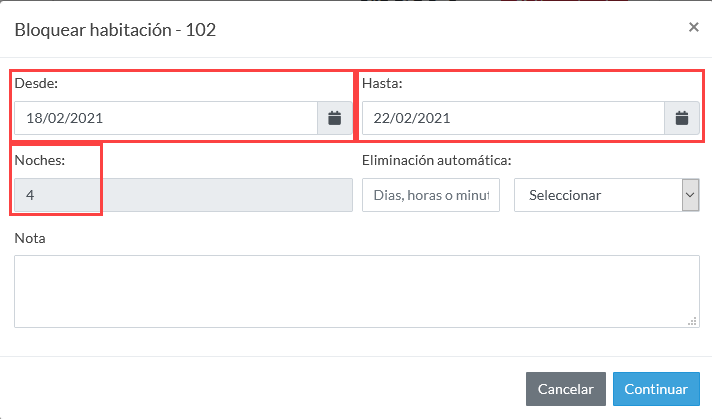Click the Desde: label
This screenshot has height=419, width=712.
36,84
